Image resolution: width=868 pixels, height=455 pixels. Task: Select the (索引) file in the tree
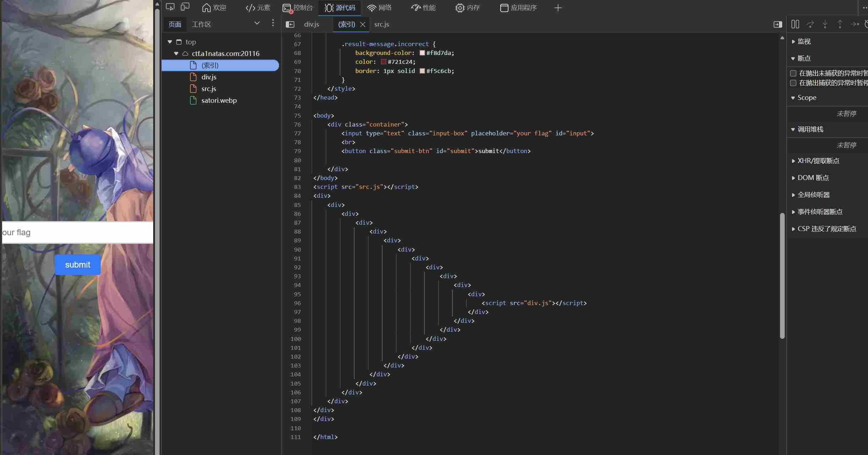pos(220,65)
